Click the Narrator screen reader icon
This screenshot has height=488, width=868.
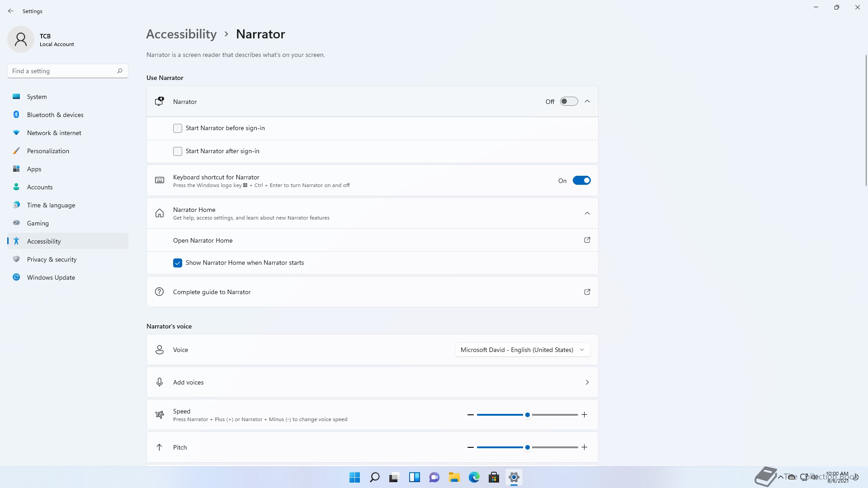(160, 101)
